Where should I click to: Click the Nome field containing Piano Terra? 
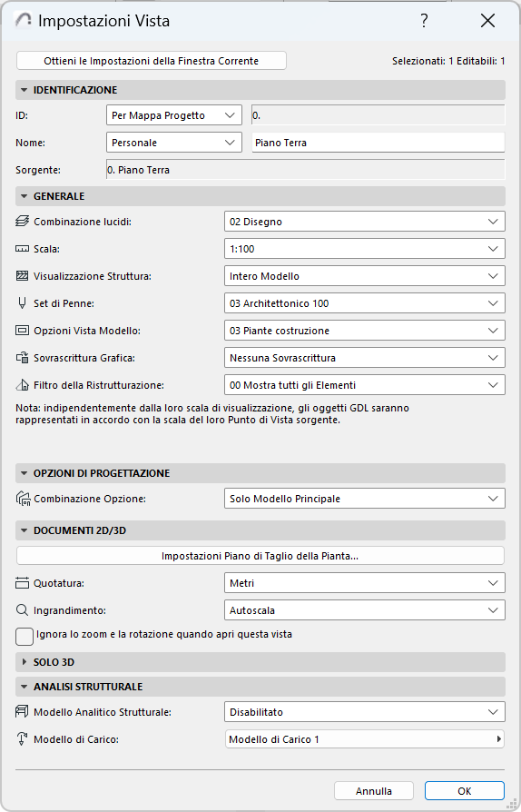378,143
